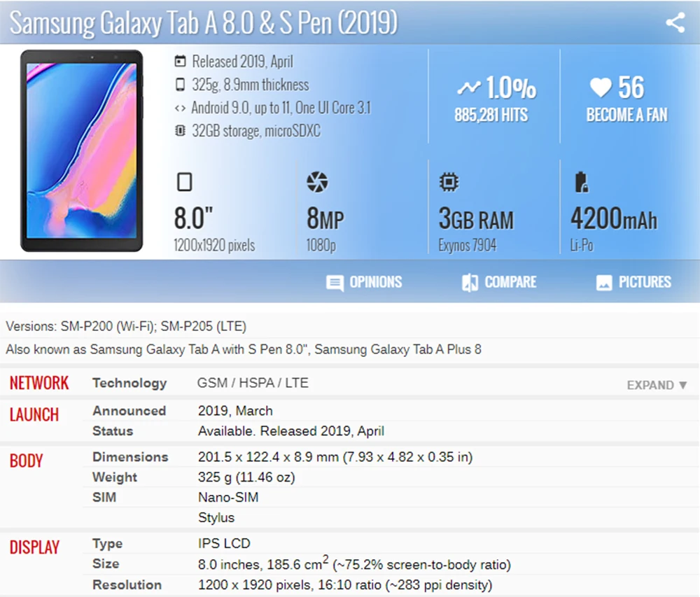
Task: Click the Pictures image icon
Action: click(x=604, y=283)
